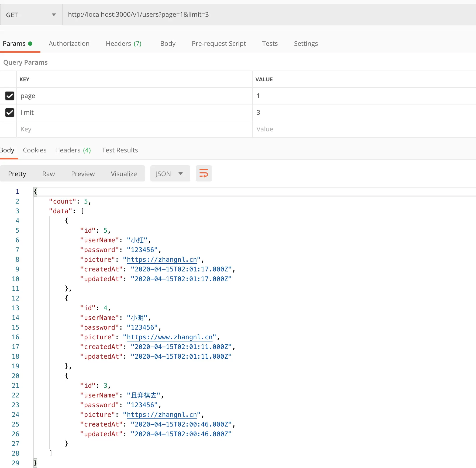The width and height of the screenshot is (476, 468).
Task: Uncheck the page parameter checkbox
Action: coord(10,96)
